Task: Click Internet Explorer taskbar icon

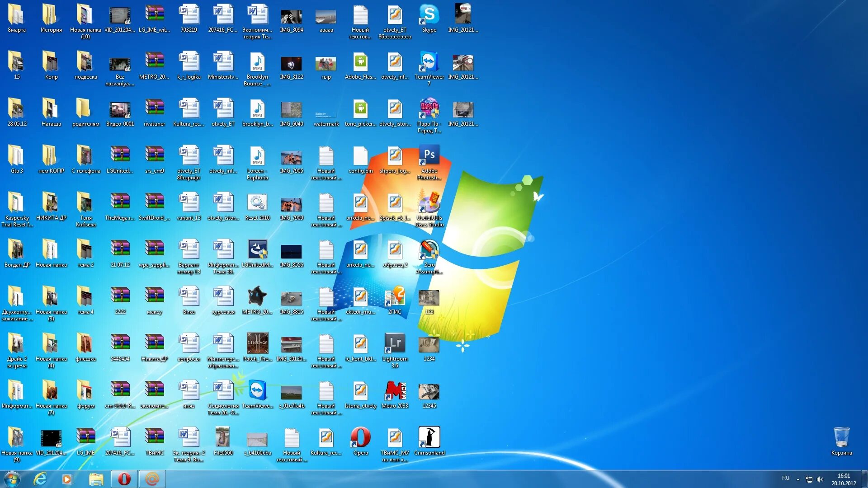Action: pos(40,479)
